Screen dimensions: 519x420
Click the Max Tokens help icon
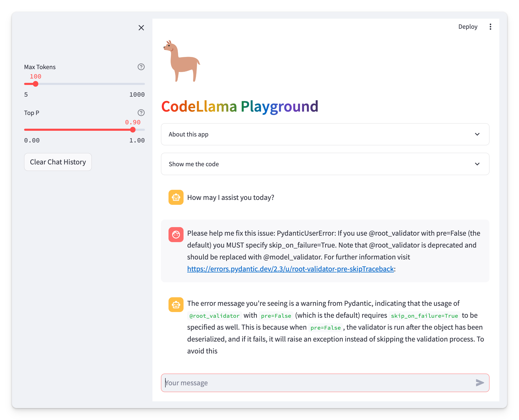point(141,67)
